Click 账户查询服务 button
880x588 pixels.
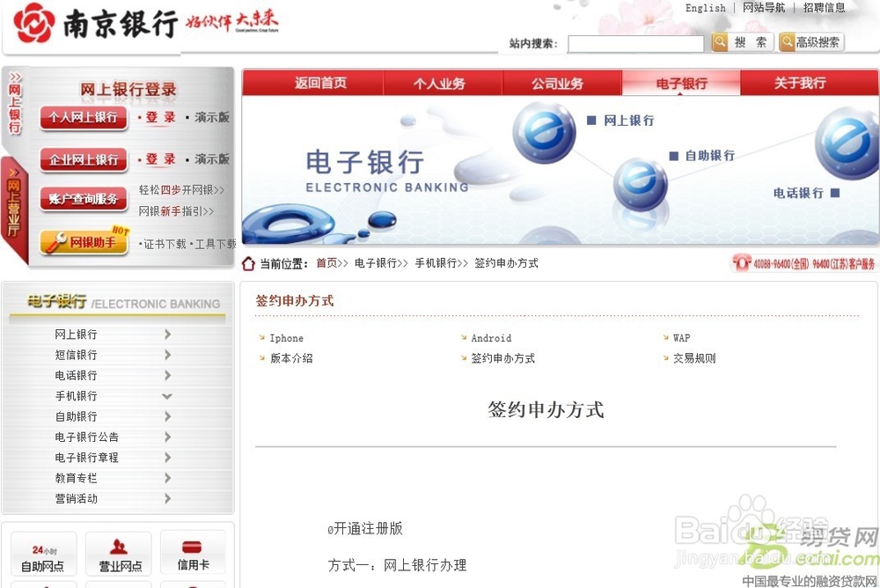(84, 199)
